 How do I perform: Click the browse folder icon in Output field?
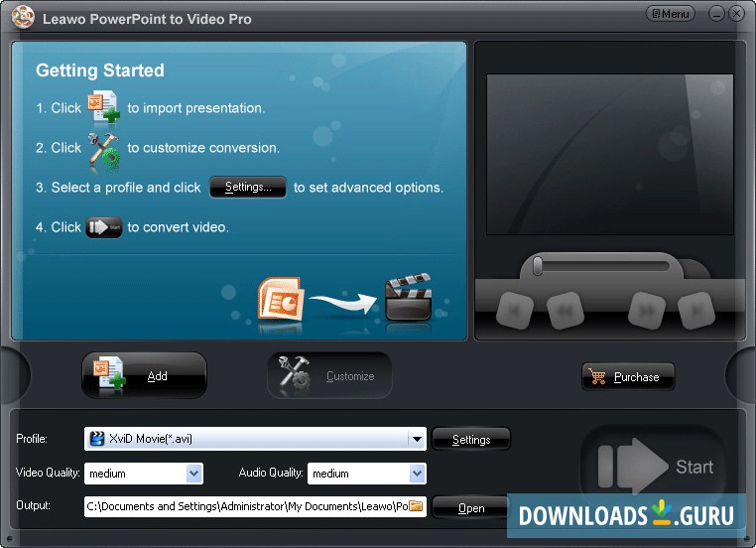[416, 506]
